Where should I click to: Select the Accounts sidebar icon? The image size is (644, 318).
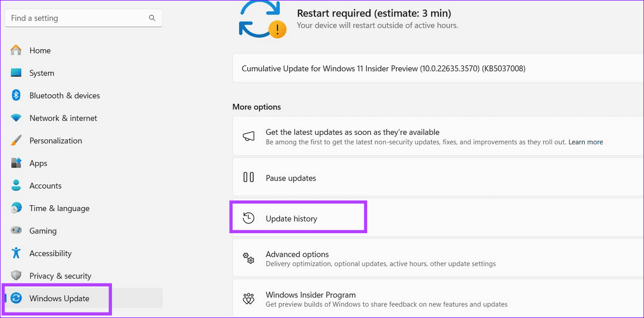pyautogui.click(x=16, y=186)
